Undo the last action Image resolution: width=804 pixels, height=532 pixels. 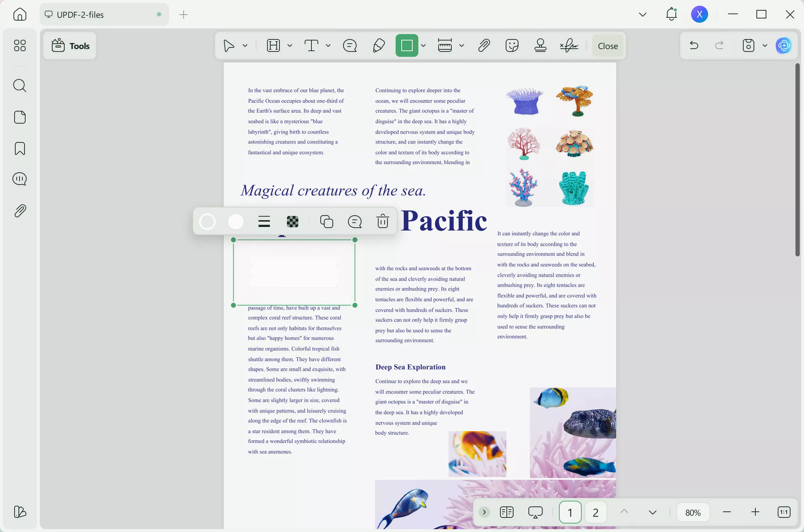pos(693,45)
